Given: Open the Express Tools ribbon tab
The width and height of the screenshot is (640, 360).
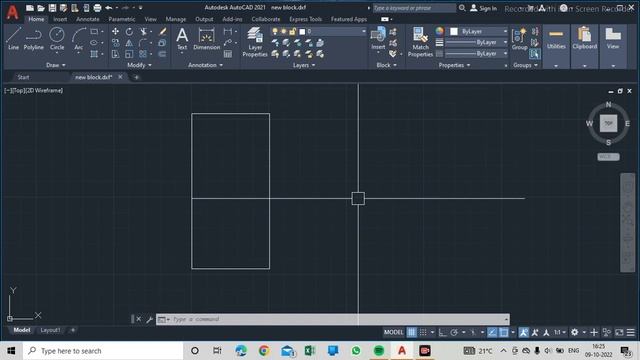Looking at the screenshot, I should coord(305,19).
